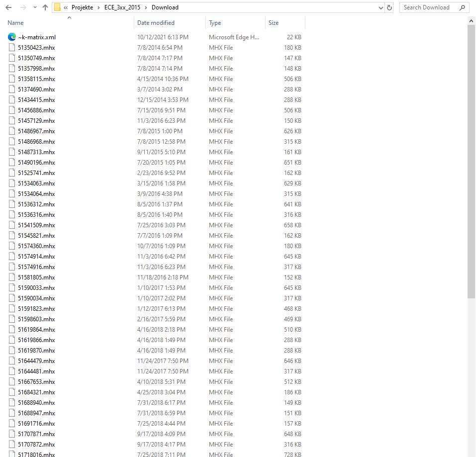Click the Edge icon beside ~k-matrix.xml

(x=11, y=36)
